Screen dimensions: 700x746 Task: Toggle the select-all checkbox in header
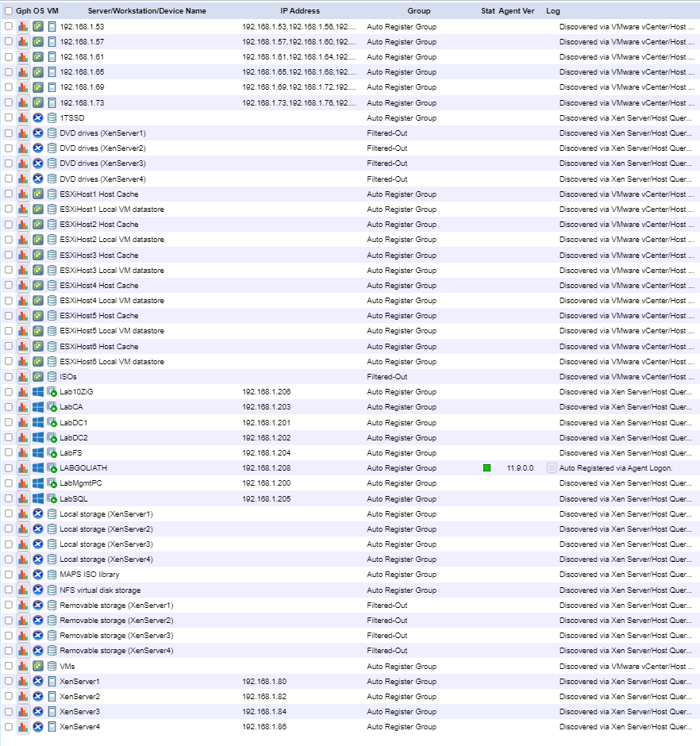point(9,11)
